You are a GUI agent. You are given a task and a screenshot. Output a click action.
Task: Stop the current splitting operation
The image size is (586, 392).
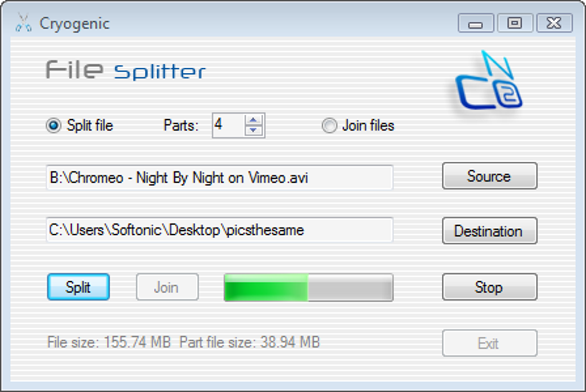click(x=489, y=287)
